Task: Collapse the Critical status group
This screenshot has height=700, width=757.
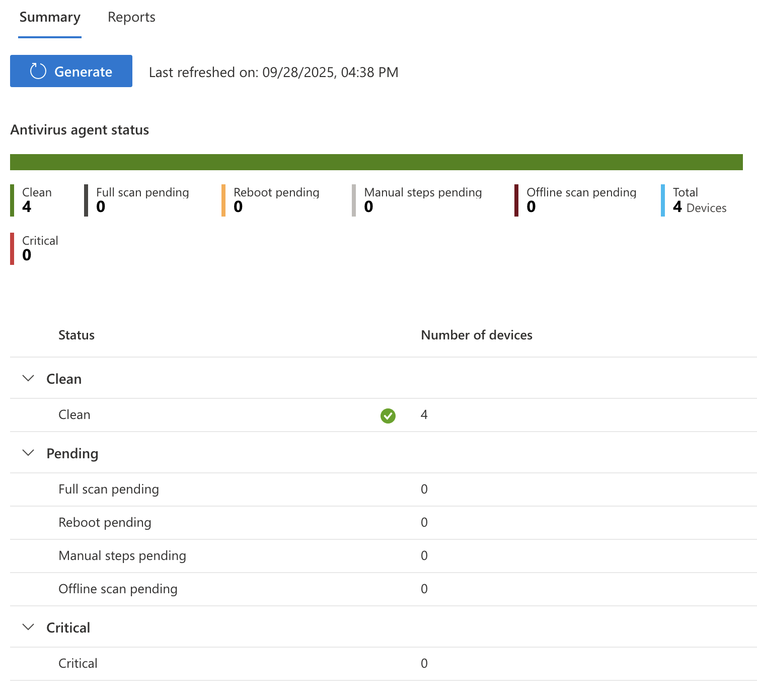Action: coord(28,627)
